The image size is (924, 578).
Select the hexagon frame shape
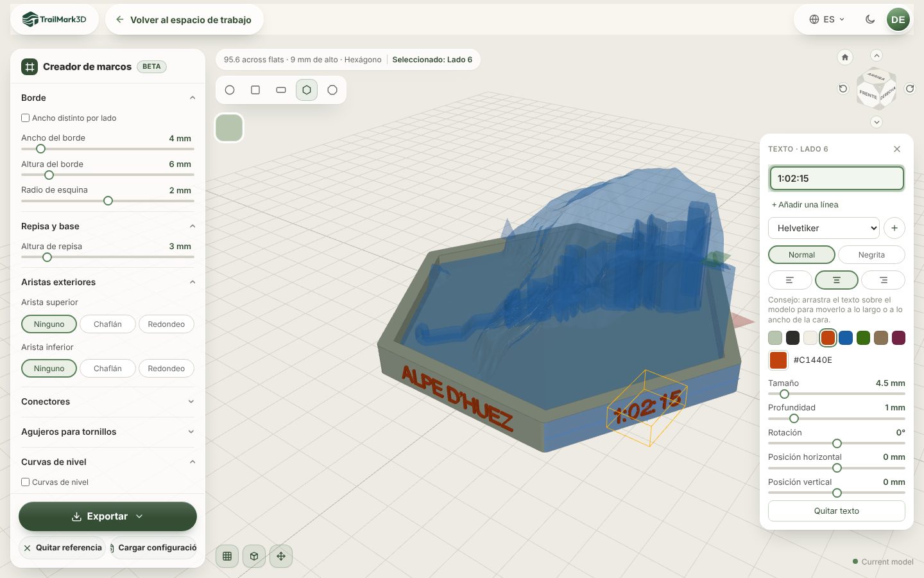[307, 90]
